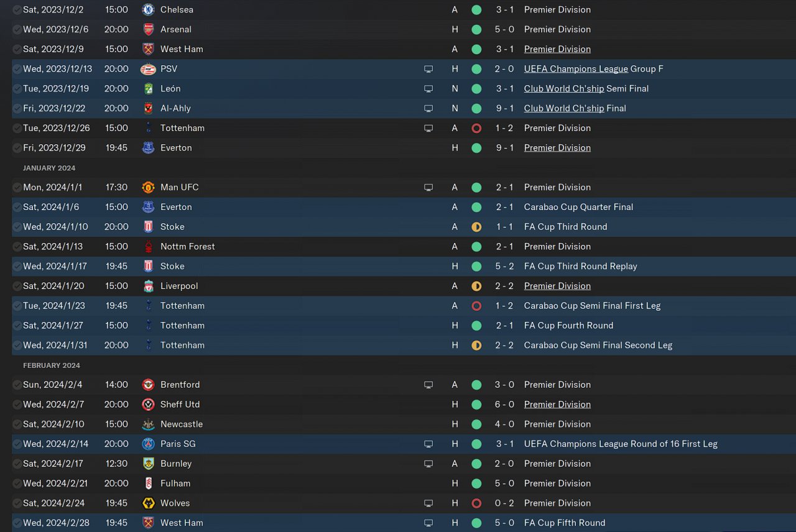Open Premier Division link on the Liverpool row

557,286
